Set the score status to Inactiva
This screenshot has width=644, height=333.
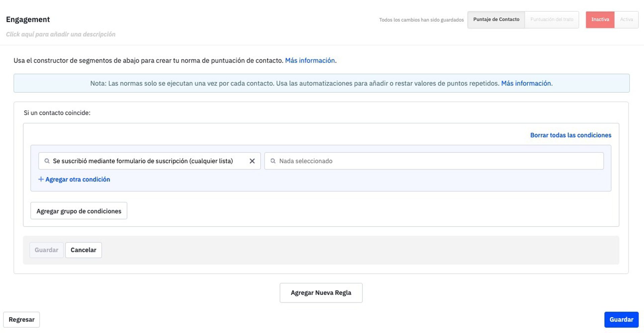(x=600, y=19)
